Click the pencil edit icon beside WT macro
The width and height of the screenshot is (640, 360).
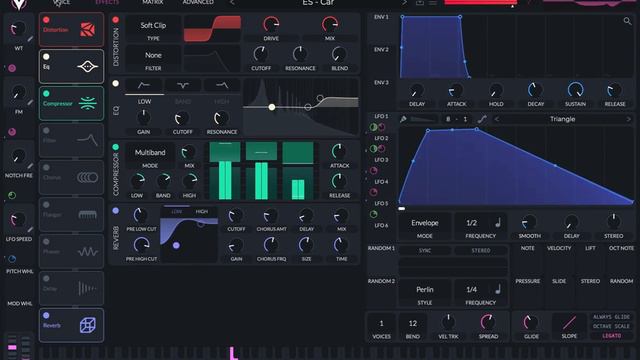pos(30,39)
